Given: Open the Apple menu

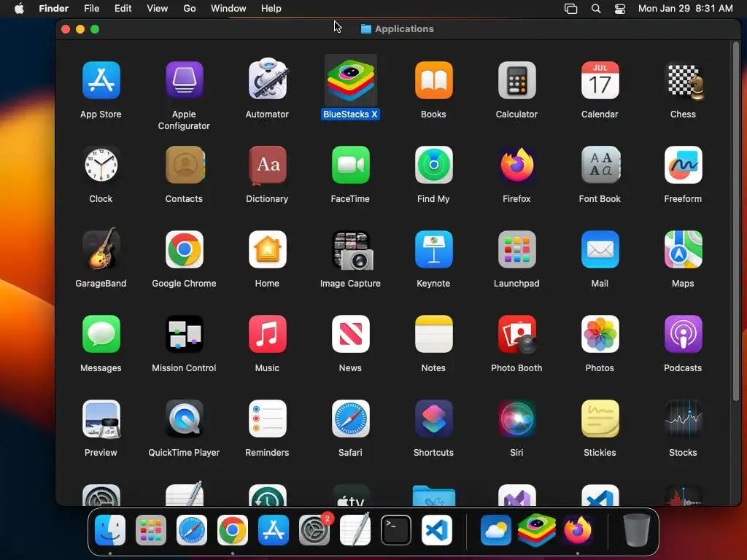Looking at the screenshot, I should pos(19,8).
